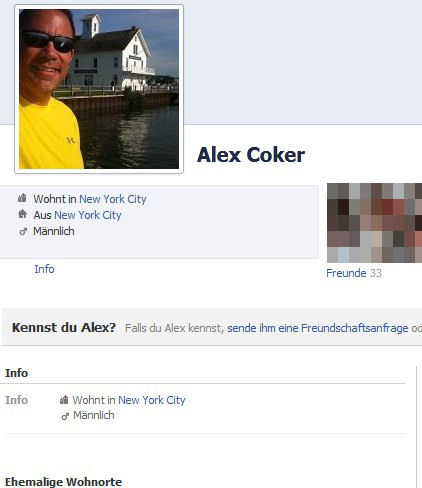Open Alex Coker's profile picture
422x488 pixels.
pyautogui.click(x=99, y=89)
